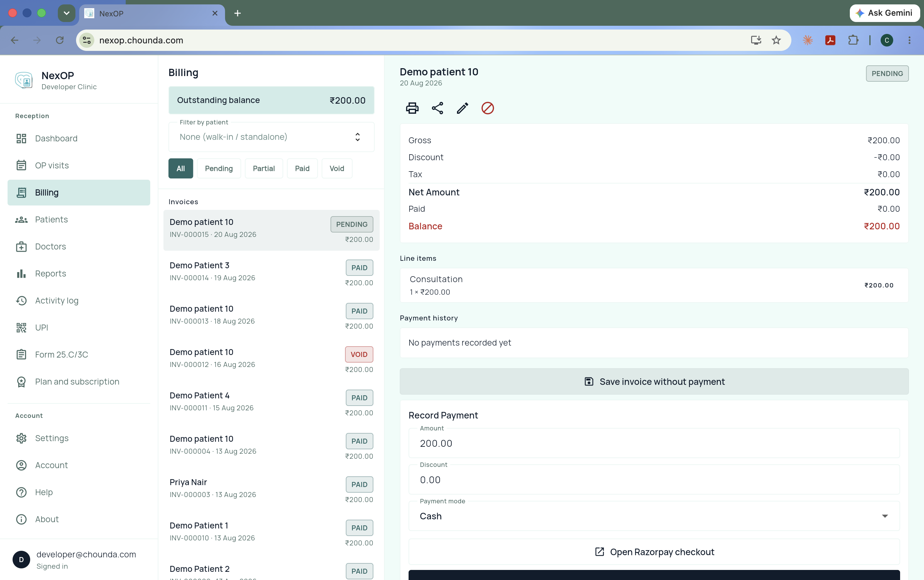This screenshot has height=580, width=924.
Task: Void invoice with red cancel icon
Action: (487, 108)
